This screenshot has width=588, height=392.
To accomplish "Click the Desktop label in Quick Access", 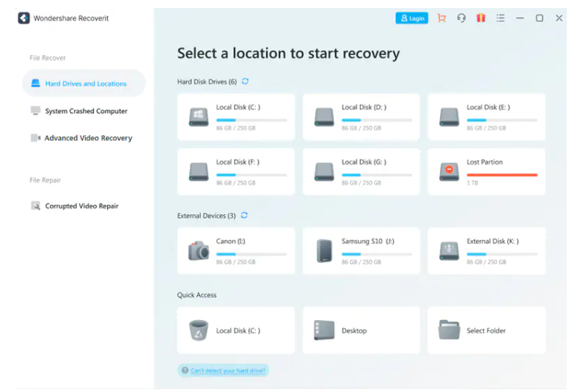I will 354,330.
